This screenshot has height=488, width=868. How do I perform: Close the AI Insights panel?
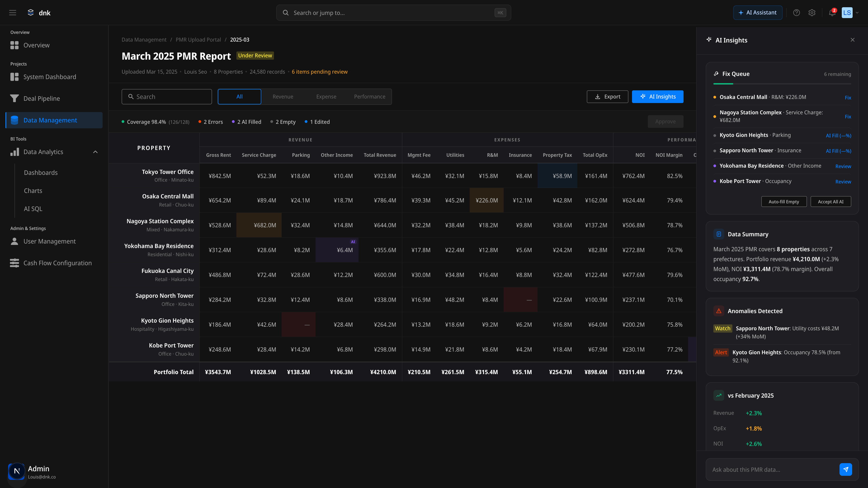pos(852,40)
